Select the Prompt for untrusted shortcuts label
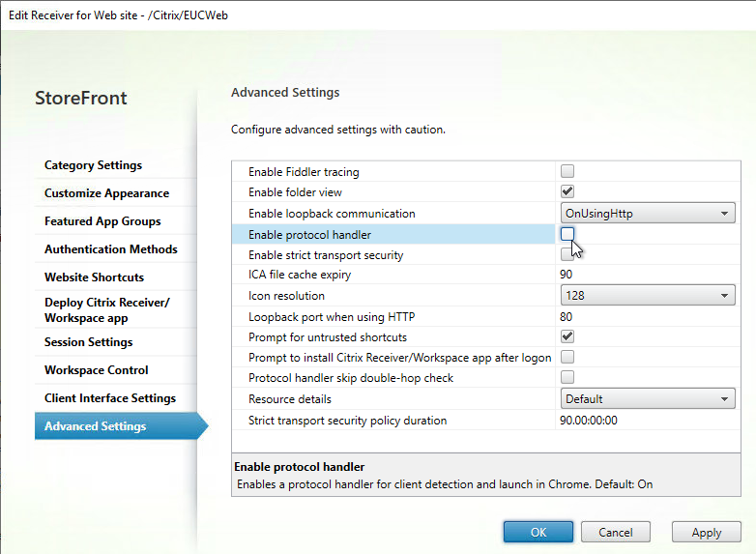This screenshot has width=756, height=554. click(x=328, y=337)
